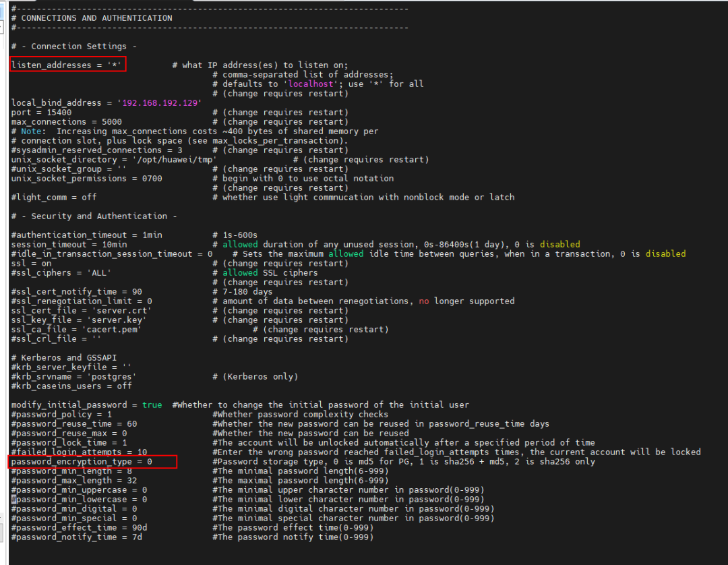Click '#idle_in_transaction_session_timeout = 0' line
The image size is (728, 565).
click(112, 254)
